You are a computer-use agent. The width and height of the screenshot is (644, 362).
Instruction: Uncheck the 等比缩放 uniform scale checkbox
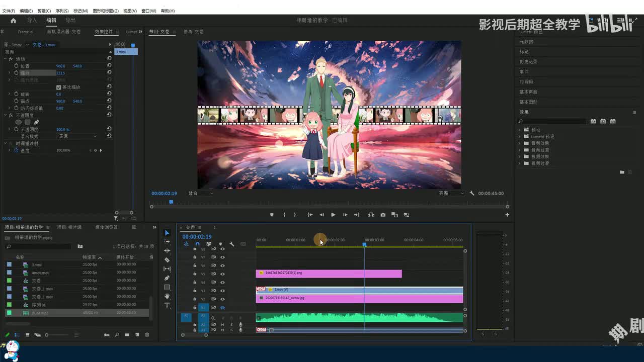click(x=59, y=87)
